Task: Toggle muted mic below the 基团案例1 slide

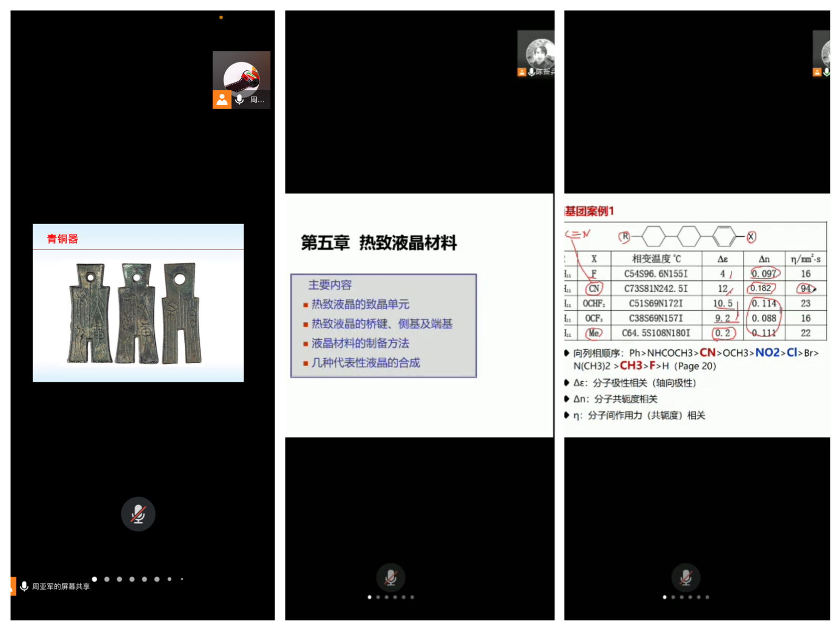Action: [x=686, y=577]
